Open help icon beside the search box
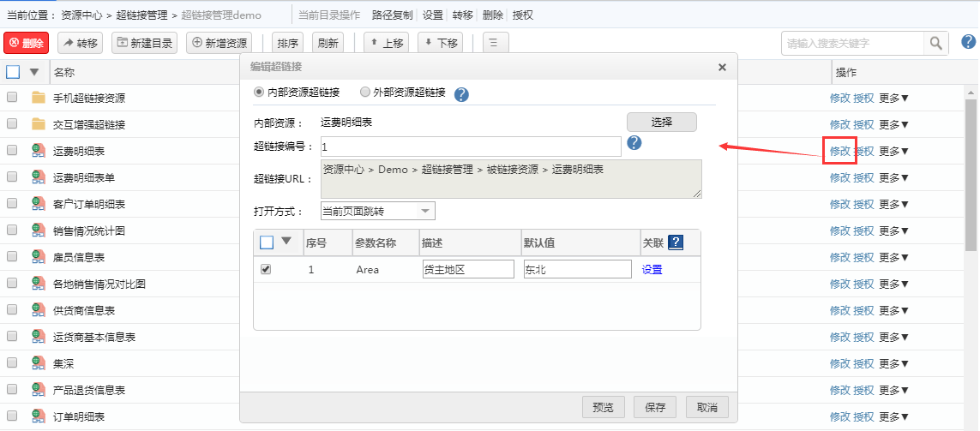This screenshot has width=980, height=431. 968,42
